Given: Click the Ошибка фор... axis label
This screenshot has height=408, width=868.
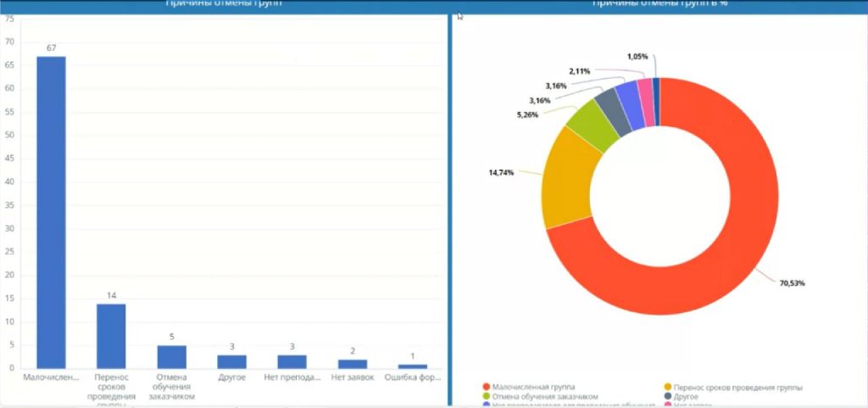Looking at the screenshot, I should pyautogui.click(x=413, y=377).
